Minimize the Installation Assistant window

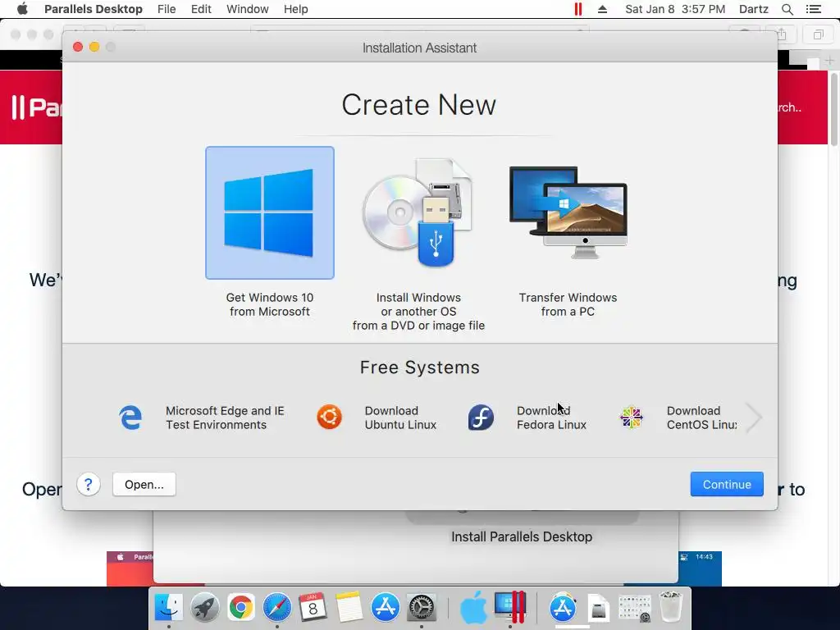coord(94,47)
